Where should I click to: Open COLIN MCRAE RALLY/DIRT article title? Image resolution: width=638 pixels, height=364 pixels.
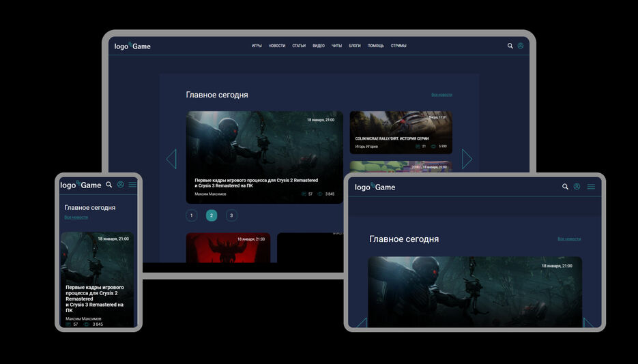pos(392,138)
